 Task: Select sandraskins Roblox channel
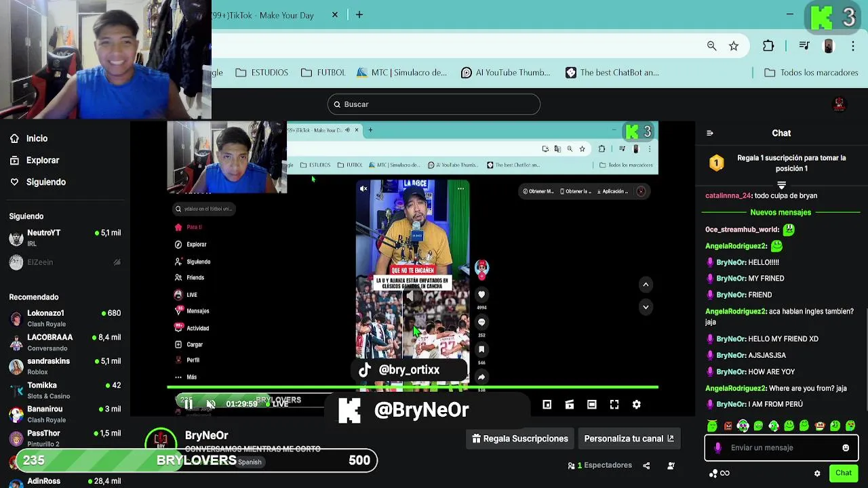tap(65, 366)
